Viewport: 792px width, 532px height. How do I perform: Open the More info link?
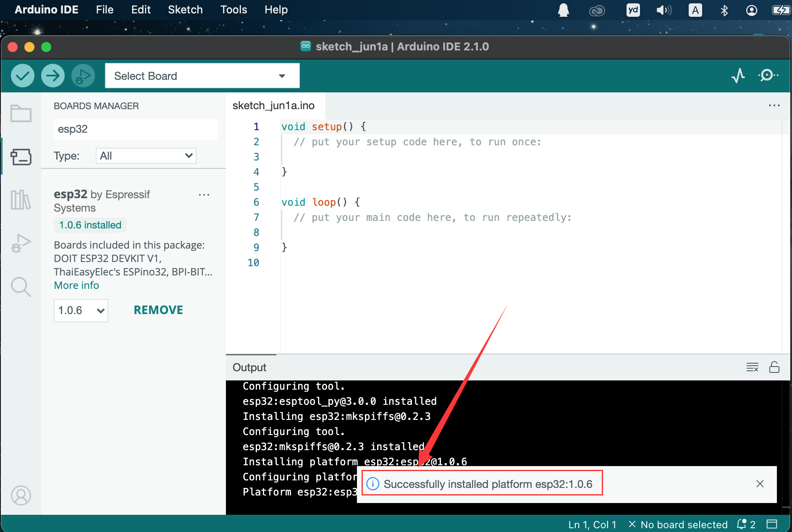76,286
